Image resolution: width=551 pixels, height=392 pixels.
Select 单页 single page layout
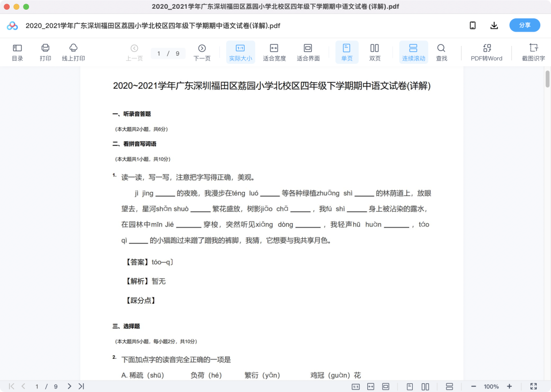(347, 53)
